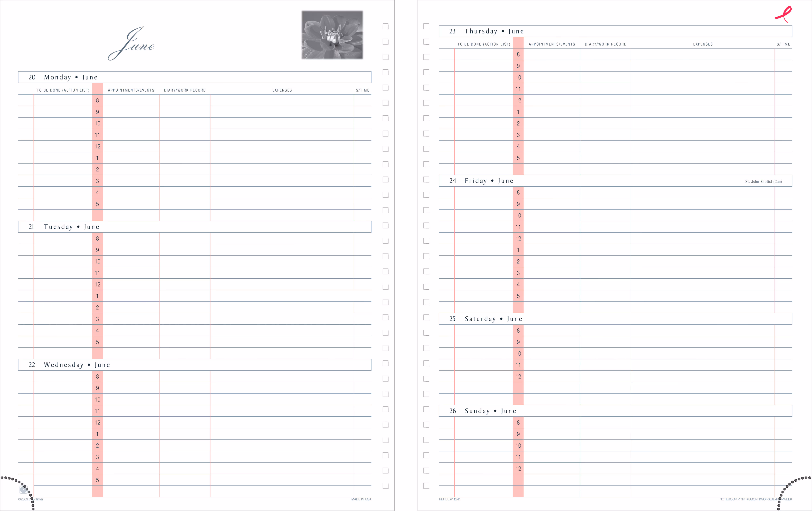Select the "20 Monday • June" header
The image size is (812, 511).
pos(195,77)
